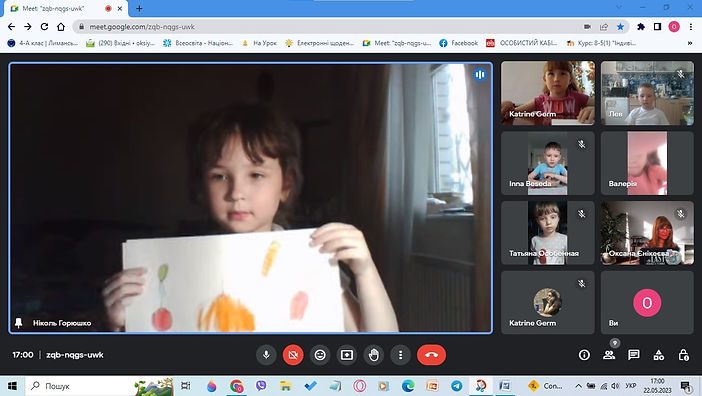Expand the bookmarks overflow chevron
Image resolution: width=702 pixels, height=396 pixels.
(x=689, y=43)
